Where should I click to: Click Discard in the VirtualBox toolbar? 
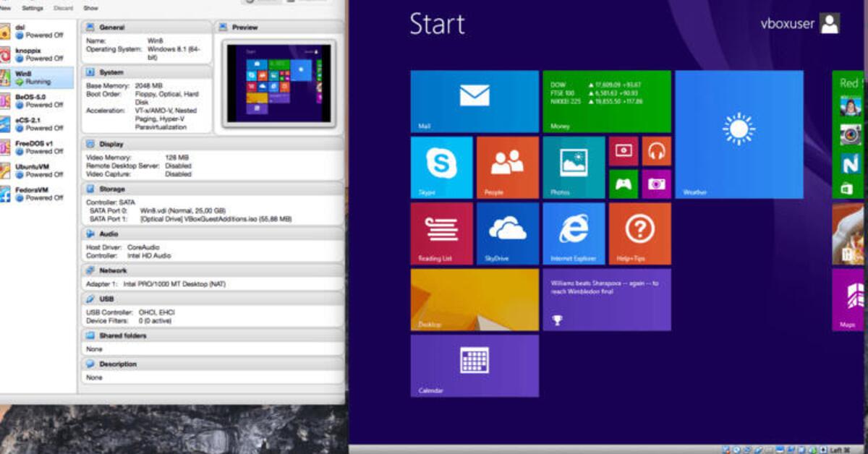[x=64, y=8]
